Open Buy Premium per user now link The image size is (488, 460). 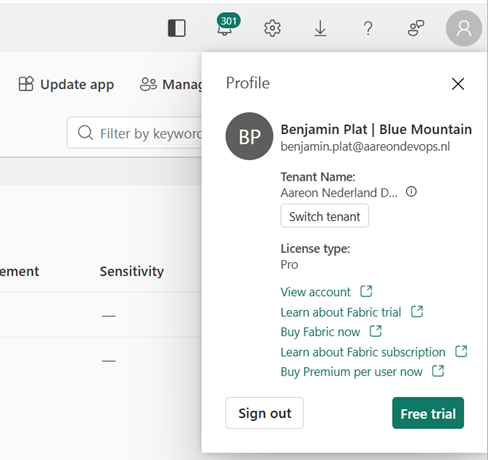pyautogui.click(x=351, y=372)
